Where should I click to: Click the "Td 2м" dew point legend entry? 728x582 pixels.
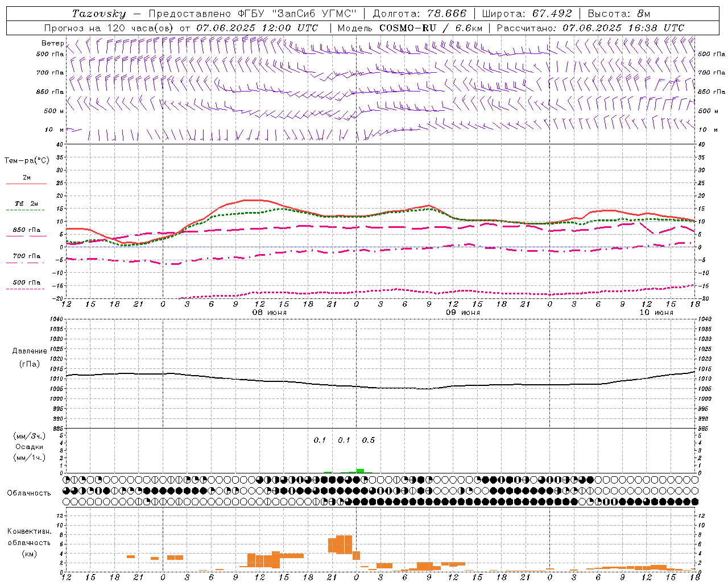pos(27,203)
